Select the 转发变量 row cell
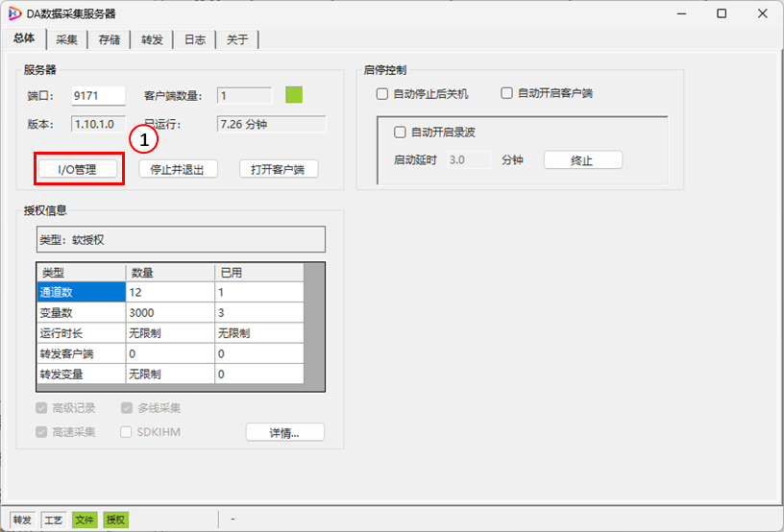Screen dimensions: 784x532 tap(81, 375)
